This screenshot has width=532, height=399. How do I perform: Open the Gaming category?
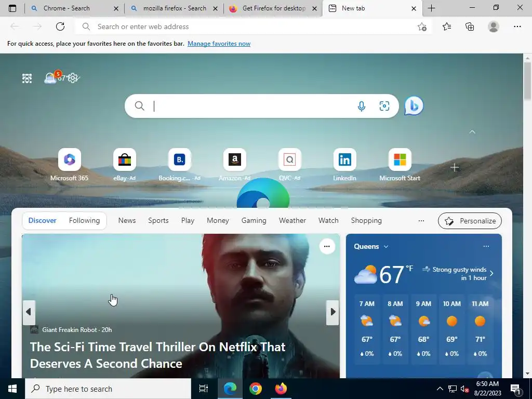[x=254, y=220]
